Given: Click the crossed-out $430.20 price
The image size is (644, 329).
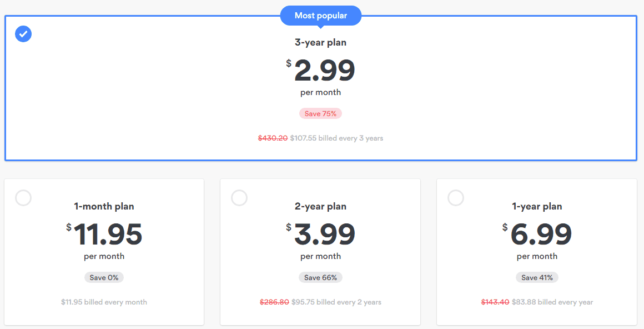Looking at the screenshot, I should pyautogui.click(x=273, y=138).
